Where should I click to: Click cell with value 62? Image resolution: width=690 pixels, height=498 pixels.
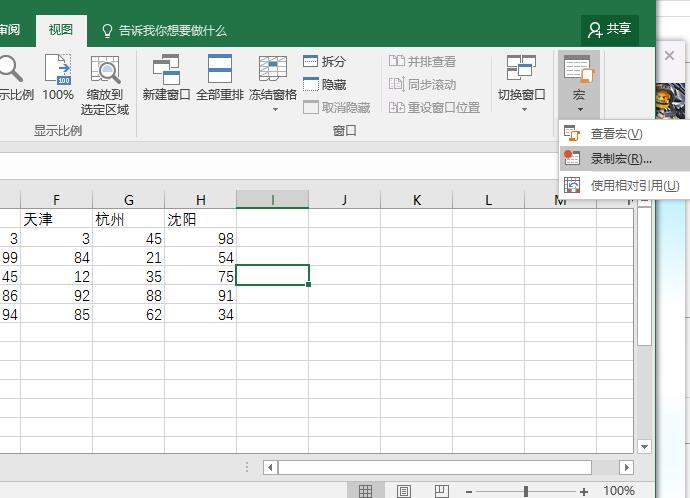click(x=128, y=314)
